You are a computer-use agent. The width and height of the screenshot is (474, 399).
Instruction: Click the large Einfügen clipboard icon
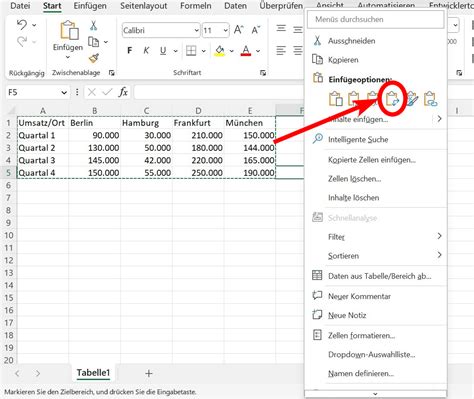69,31
